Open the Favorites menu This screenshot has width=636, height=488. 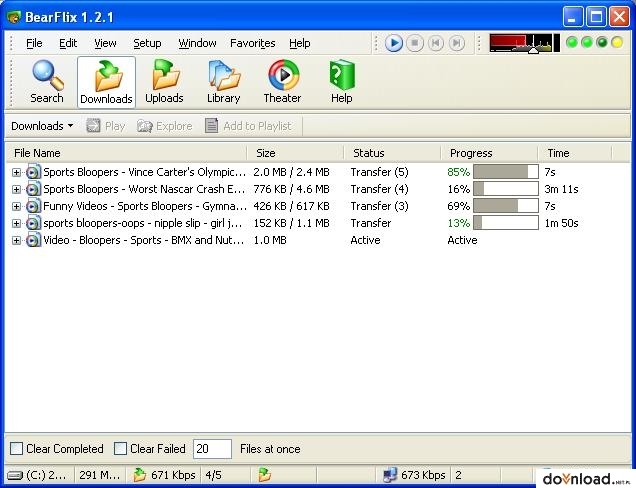click(252, 43)
